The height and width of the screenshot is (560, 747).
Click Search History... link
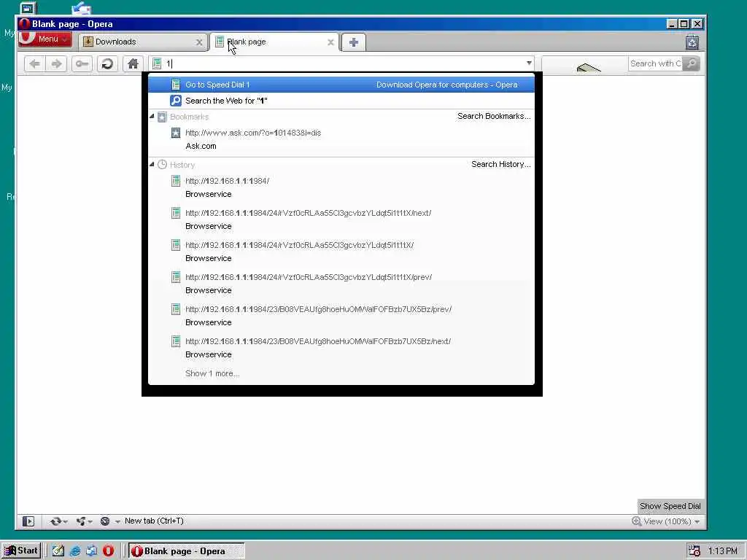click(x=500, y=164)
